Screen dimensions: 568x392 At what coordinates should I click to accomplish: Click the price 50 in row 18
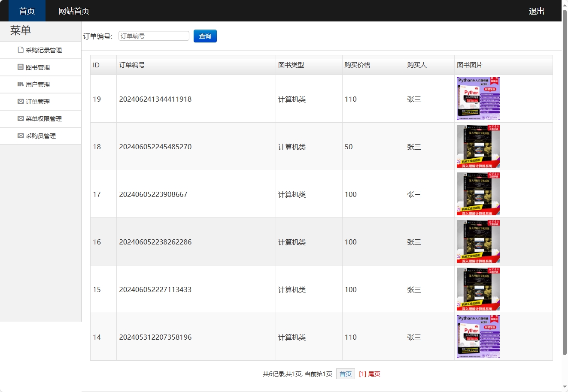[349, 147]
